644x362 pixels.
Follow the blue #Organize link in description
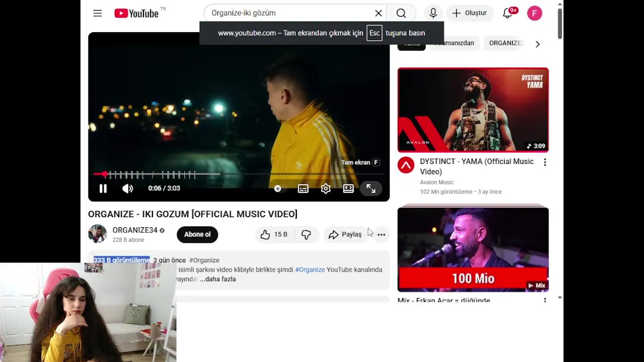tap(310, 269)
